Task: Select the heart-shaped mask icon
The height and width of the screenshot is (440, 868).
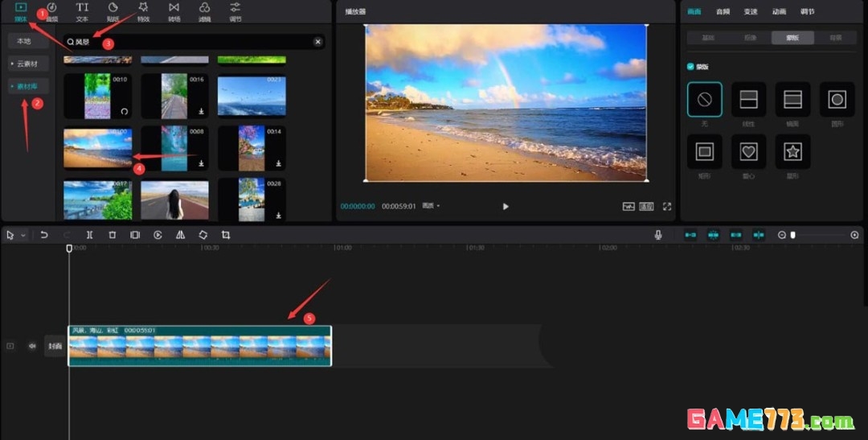Action: tap(749, 151)
